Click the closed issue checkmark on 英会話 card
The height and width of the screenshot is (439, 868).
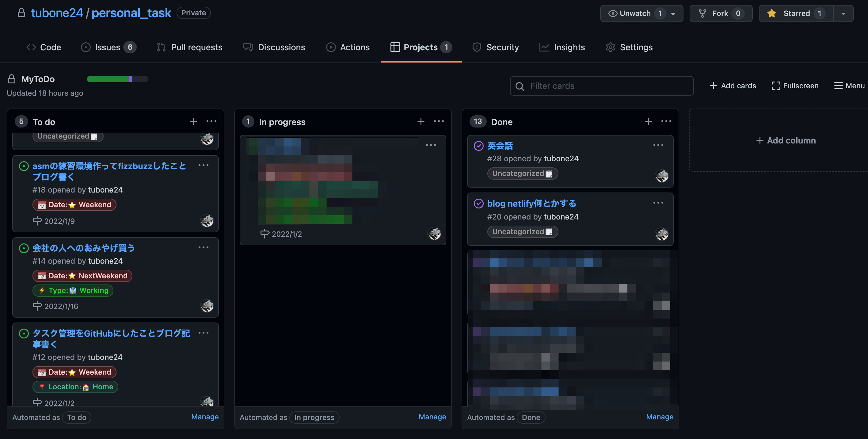point(478,146)
